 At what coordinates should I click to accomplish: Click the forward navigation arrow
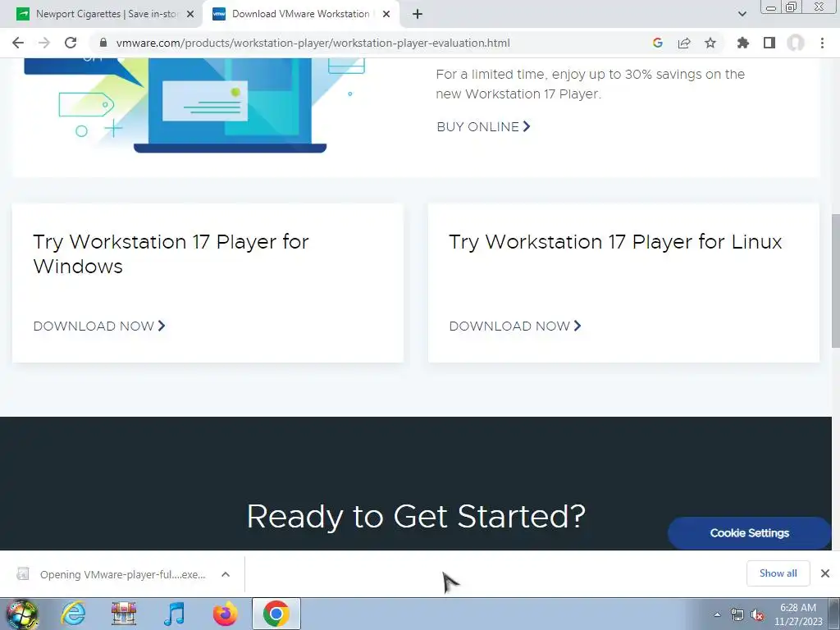coord(44,43)
